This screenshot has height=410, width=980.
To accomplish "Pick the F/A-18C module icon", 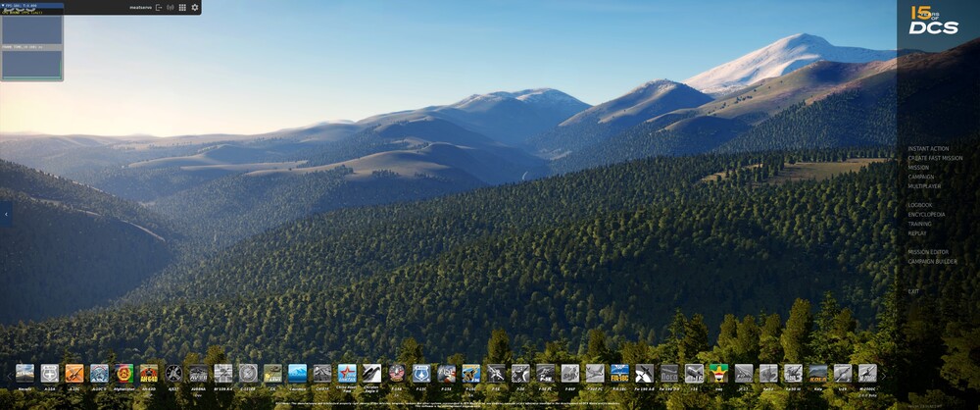I will pos(620,373).
